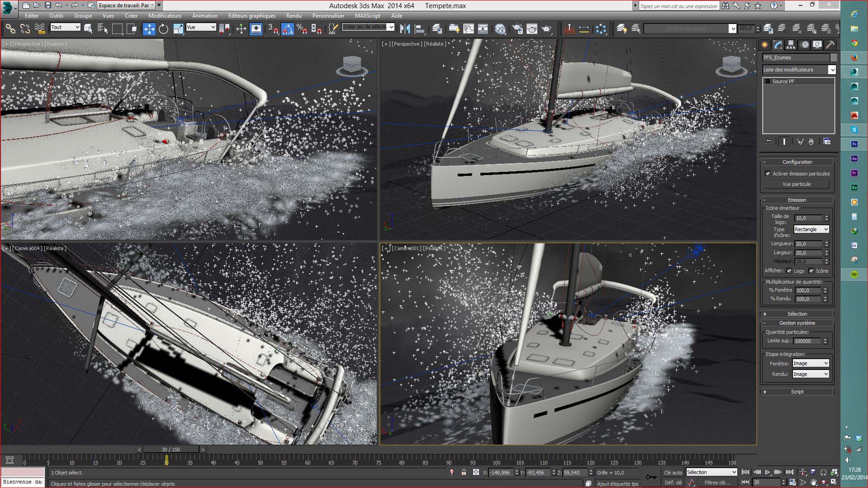
Task: Open Type d'icône Rectangle dropdown
Action: pyautogui.click(x=811, y=230)
